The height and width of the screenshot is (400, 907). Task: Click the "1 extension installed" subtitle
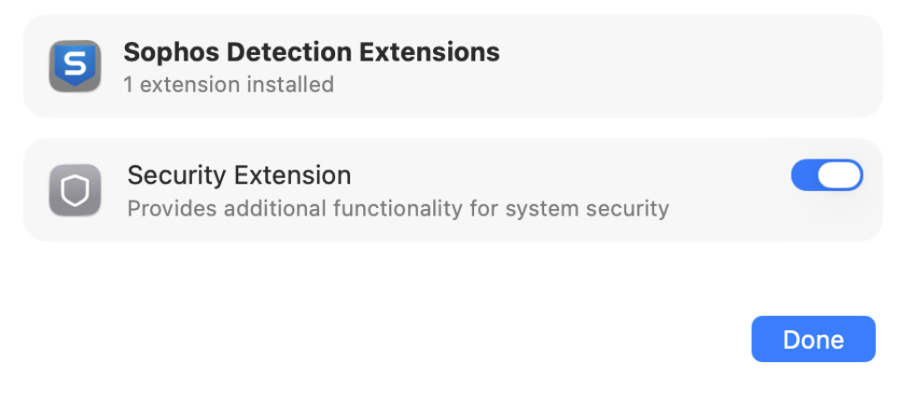228,84
